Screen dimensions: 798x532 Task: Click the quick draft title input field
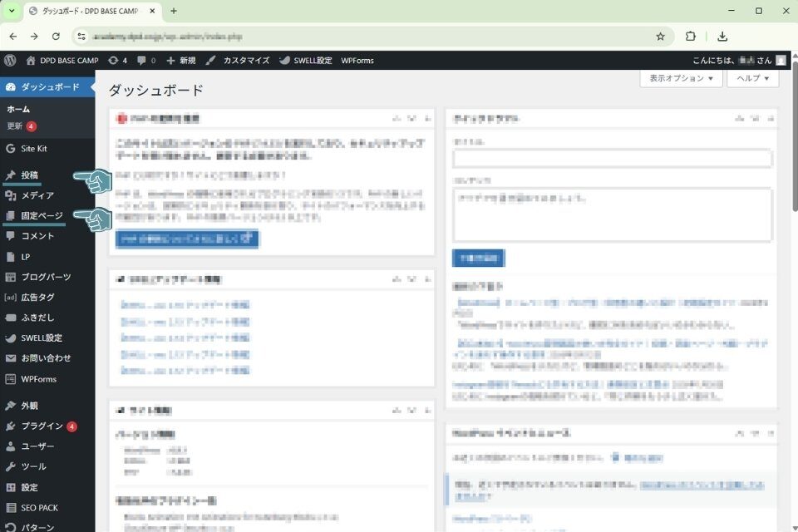click(x=612, y=159)
